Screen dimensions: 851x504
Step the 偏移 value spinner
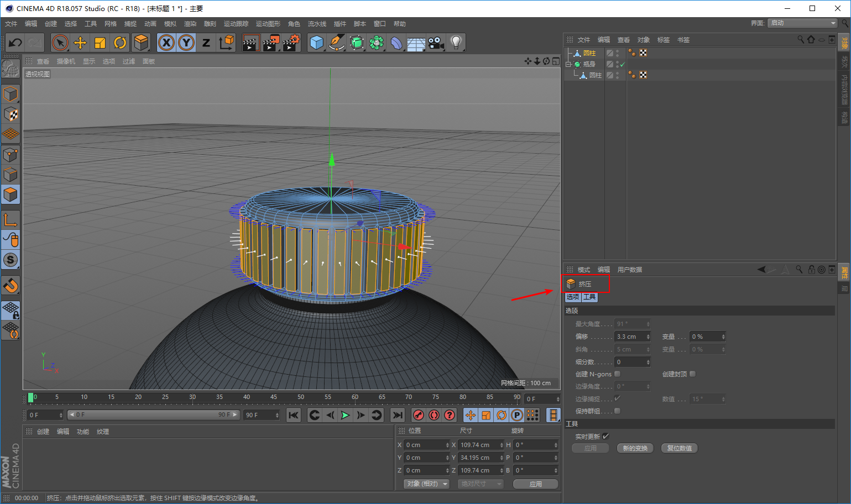[648, 337]
